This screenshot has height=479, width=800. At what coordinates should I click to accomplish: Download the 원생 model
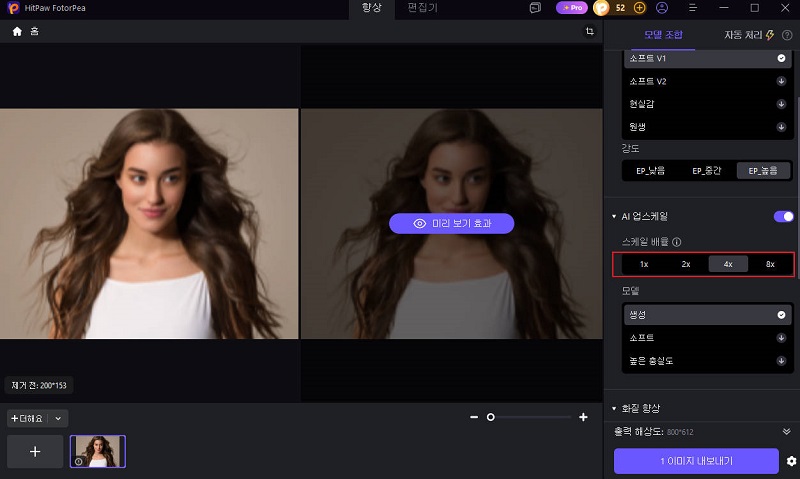point(781,127)
